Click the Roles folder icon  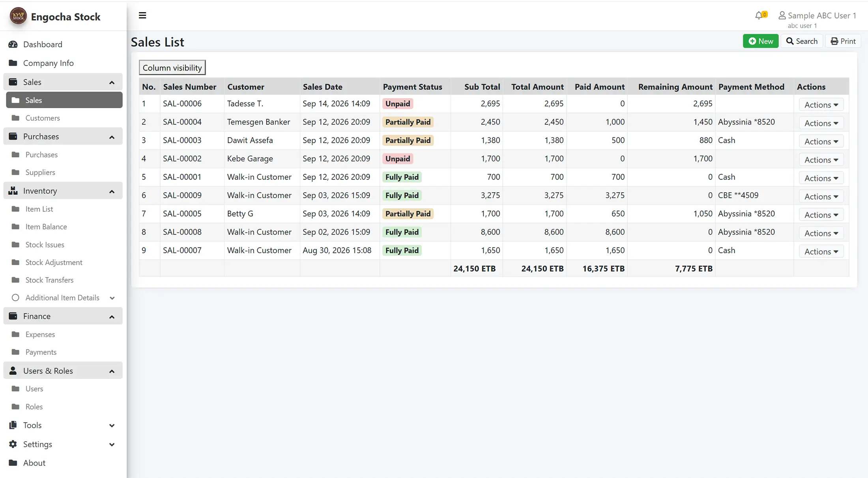16,407
